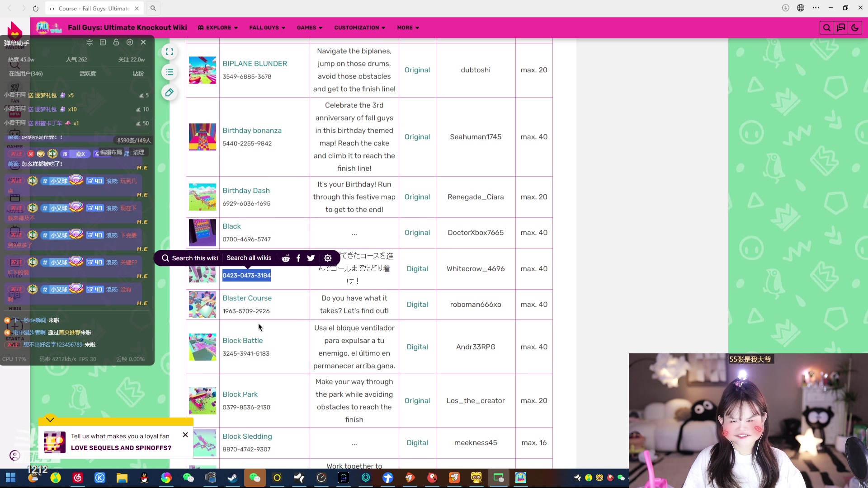Open the Birthday Dash course link
This screenshot has width=868, height=488.
[x=246, y=191]
